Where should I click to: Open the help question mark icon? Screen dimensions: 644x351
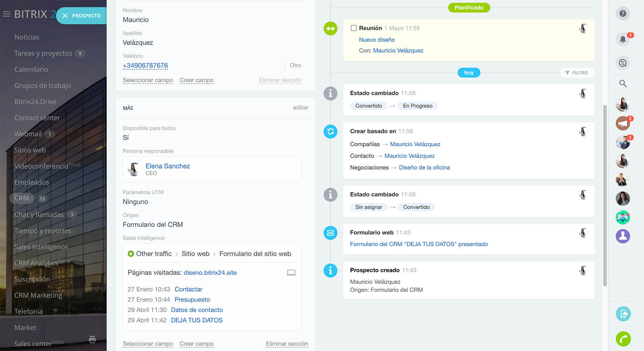(x=623, y=14)
